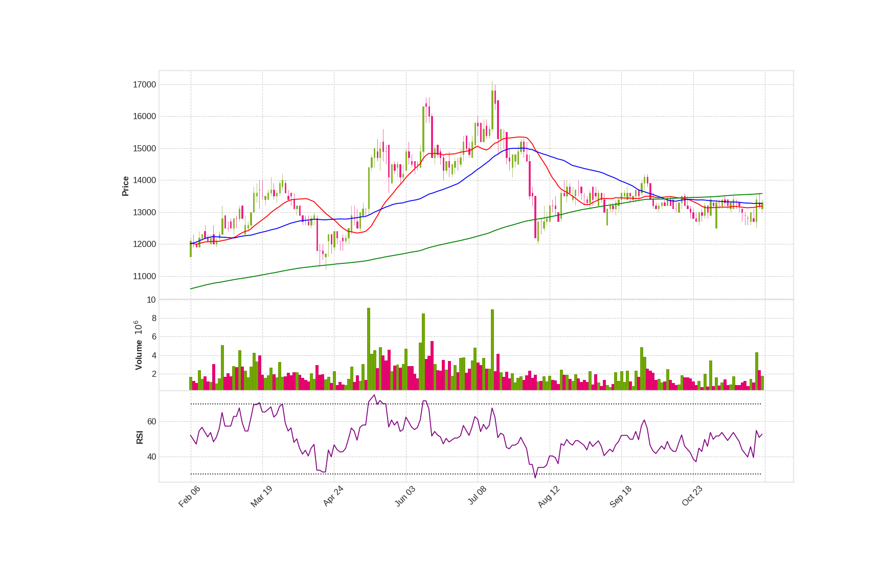Click the Jul 08 date label
This screenshot has width=882, height=588.
[x=477, y=495]
